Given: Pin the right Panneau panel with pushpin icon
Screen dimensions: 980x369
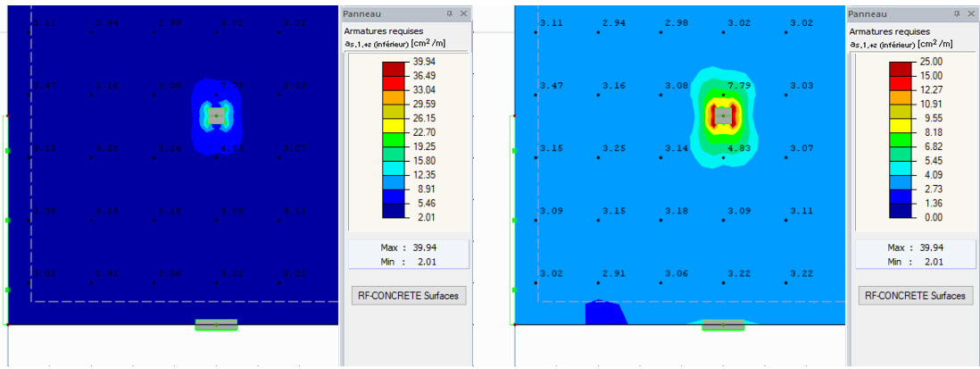Looking at the screenshot, I should pos(957,13).
